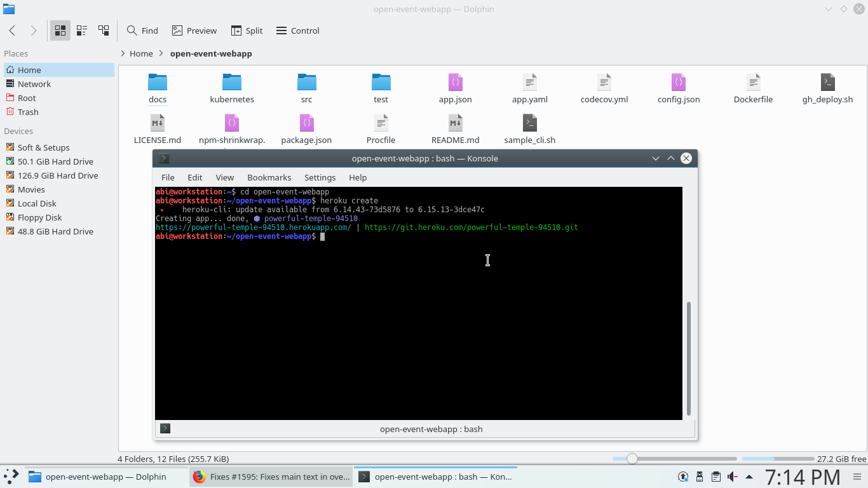Open Konsole File menu
868x488 pixels.
pos(168,177)
